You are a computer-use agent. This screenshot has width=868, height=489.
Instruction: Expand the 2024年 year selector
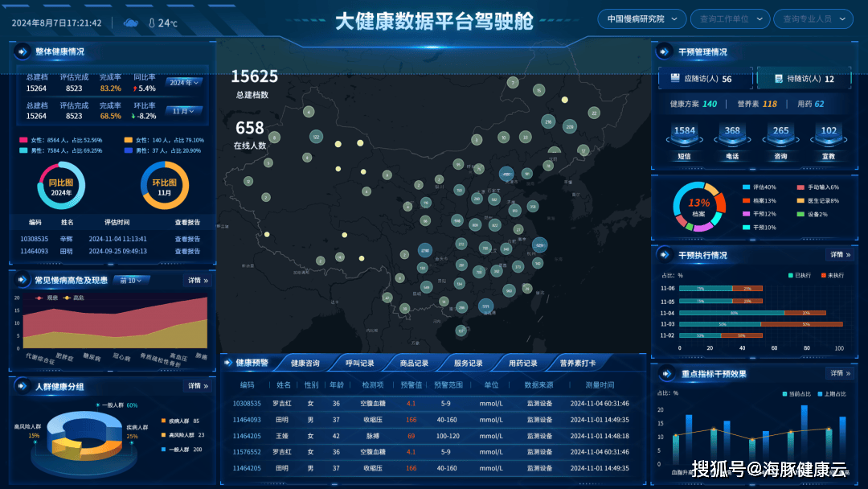point(184,82)
